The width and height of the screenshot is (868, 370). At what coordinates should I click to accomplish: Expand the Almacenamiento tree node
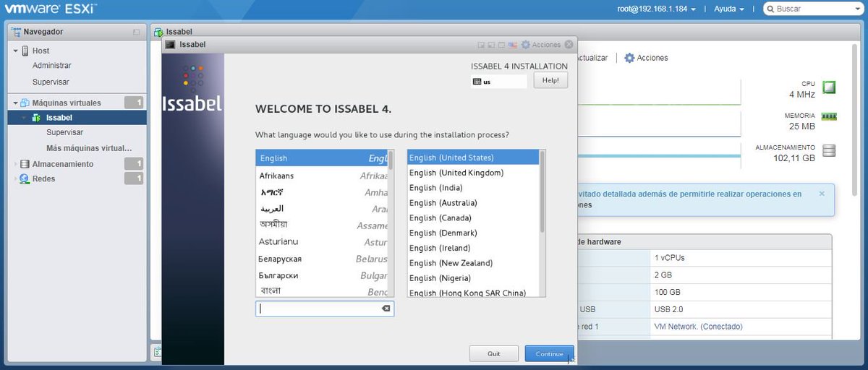pyautogui.click(x=16, y=164)
